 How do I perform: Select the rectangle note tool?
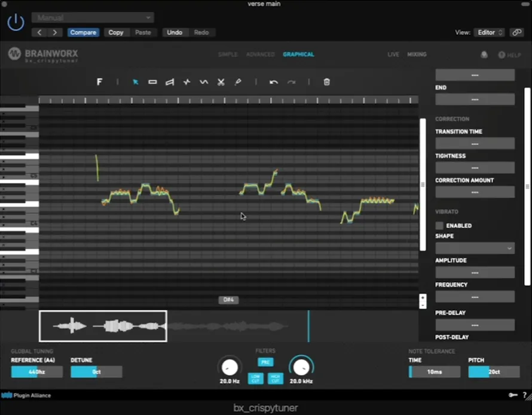coord(152,82)
